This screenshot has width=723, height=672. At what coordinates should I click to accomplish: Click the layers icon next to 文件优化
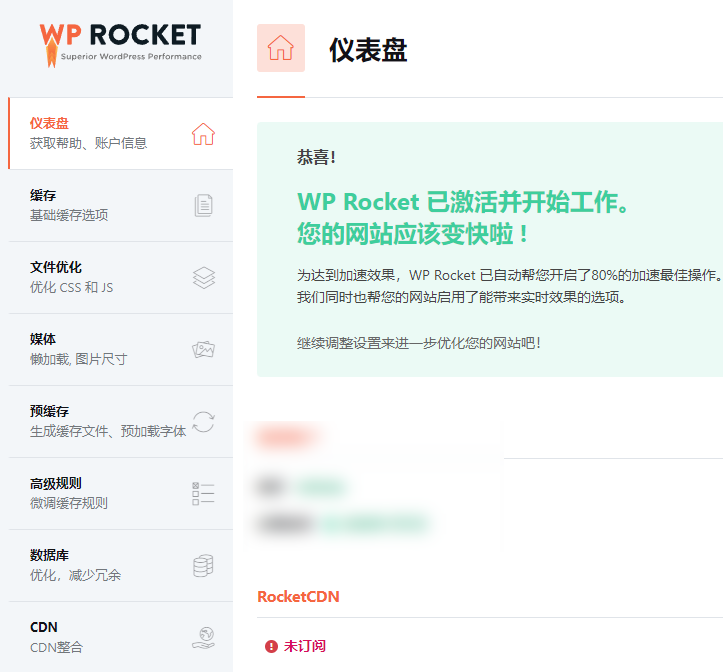(x=203, y=278)
